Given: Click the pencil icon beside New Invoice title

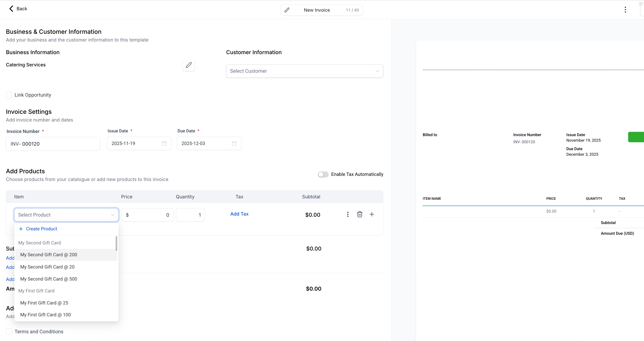Looking at the screenshot, I should point(287,10).
